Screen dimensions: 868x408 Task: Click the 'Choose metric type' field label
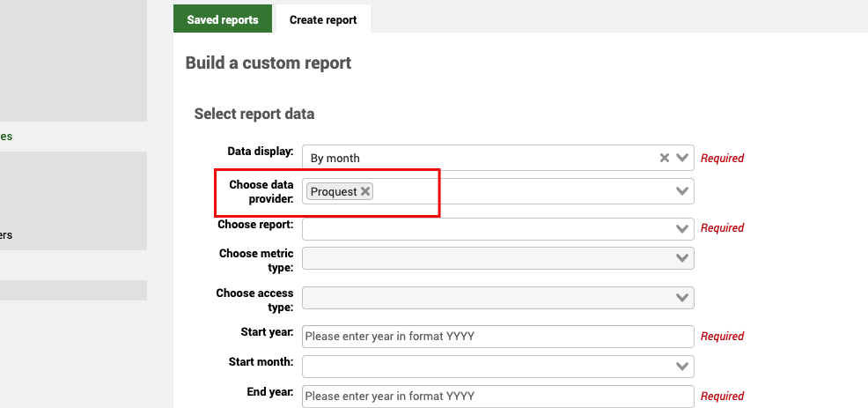(256, 259)
